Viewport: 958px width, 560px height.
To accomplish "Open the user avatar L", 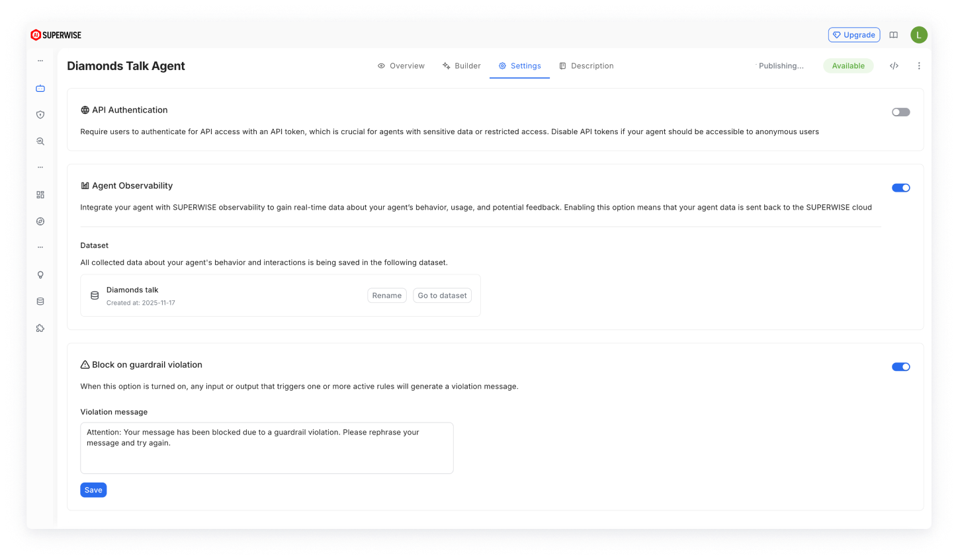I will click(x=919, y=35).
